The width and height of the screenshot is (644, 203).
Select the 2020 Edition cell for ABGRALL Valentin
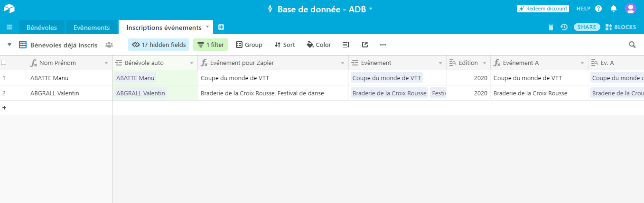tap(468, 93)
